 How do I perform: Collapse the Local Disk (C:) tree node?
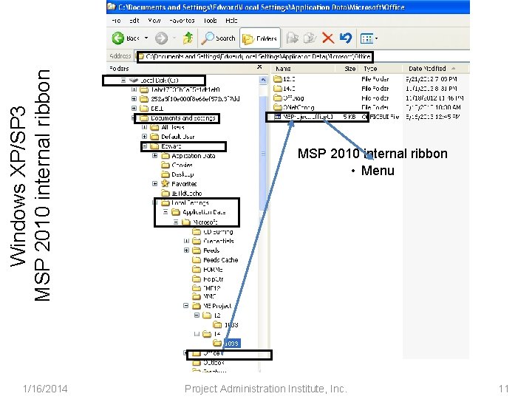point(123,81)
